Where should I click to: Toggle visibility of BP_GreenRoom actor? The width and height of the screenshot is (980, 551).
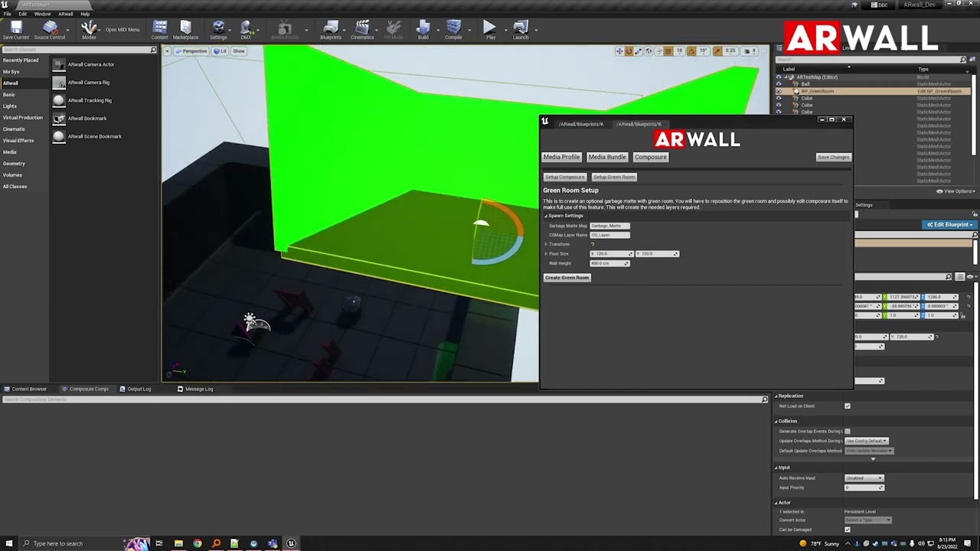click(x=779, y=91)
